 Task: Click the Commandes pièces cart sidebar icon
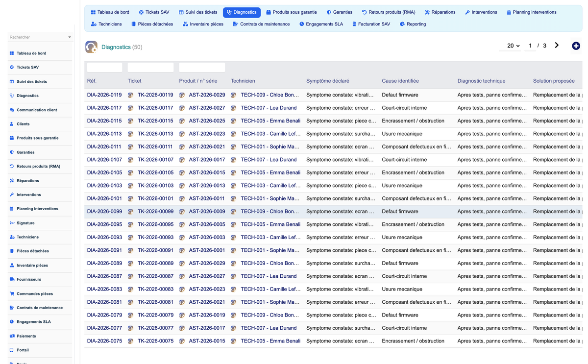click(12, 294)
